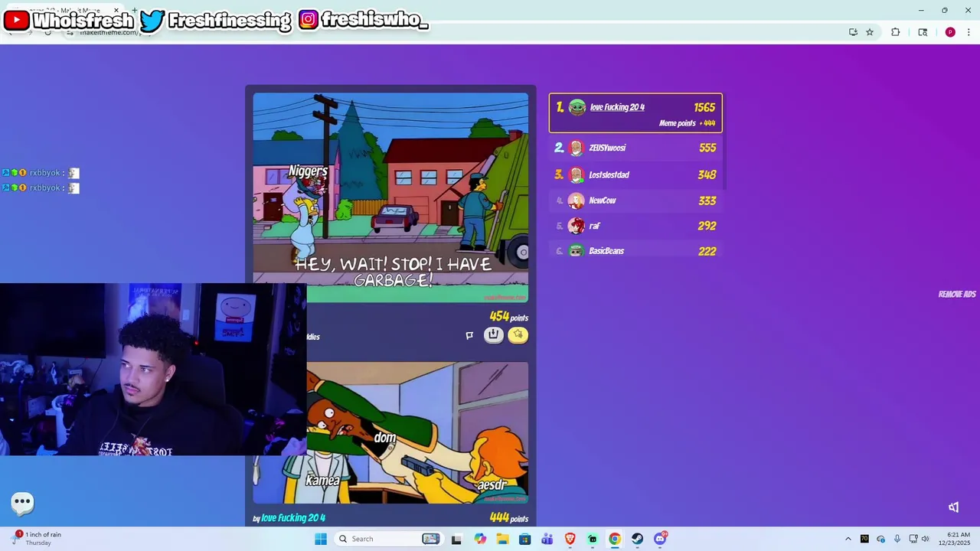Screen dimensions: 980x551
Task: Bookmark this page with the star icon
Action: coord(870,32)
